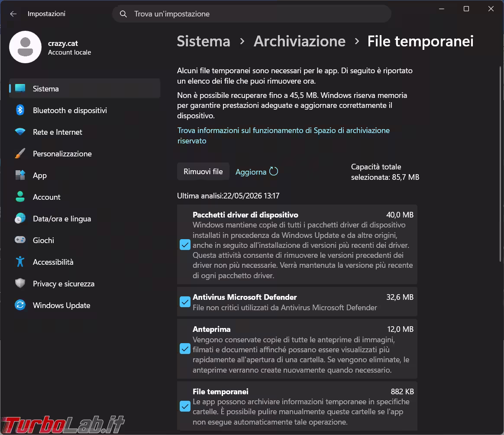The image size is (504, 435).
Task: Go to Privacy e sicurezza
Action: click(x=84, y=284)
